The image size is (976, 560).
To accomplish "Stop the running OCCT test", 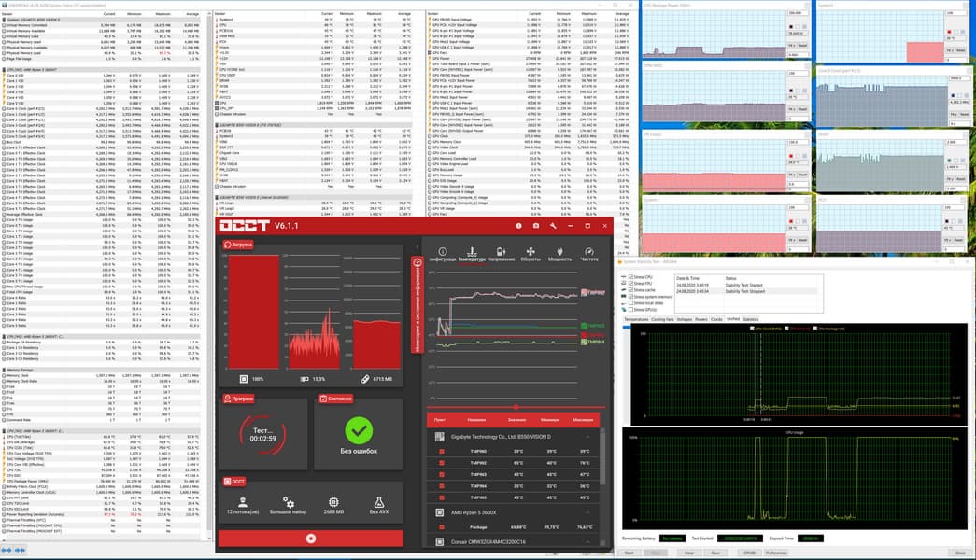I will (x=311, y=539).
